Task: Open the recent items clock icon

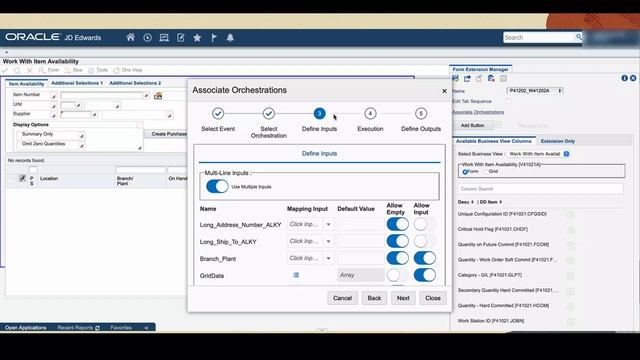Action: coord(147,38)
